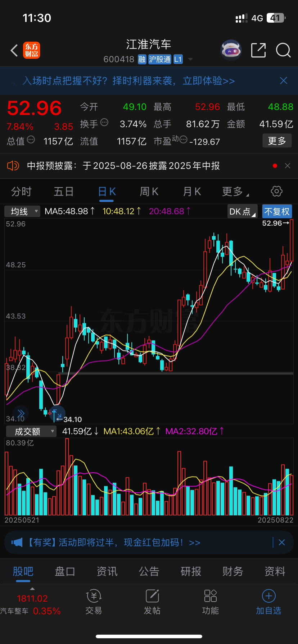Tap the chart rotate/fullscreen round icon

57,413
